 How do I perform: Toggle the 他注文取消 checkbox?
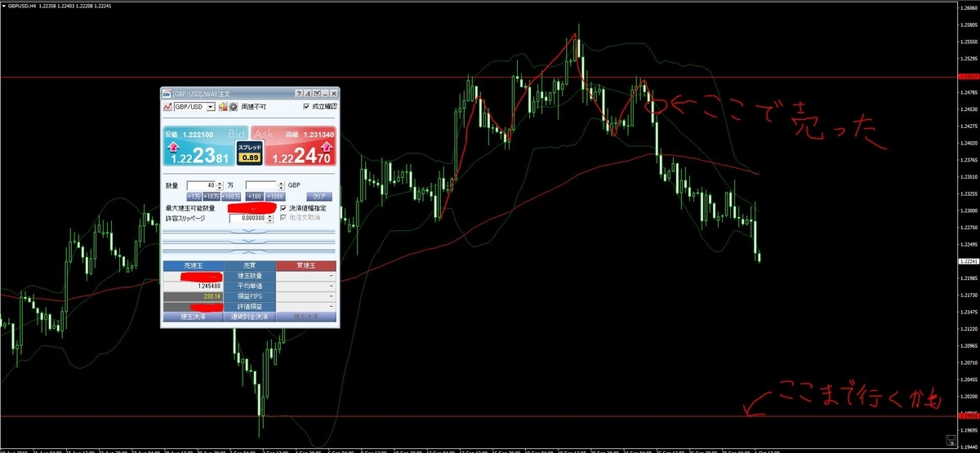[x=284, y=218]
